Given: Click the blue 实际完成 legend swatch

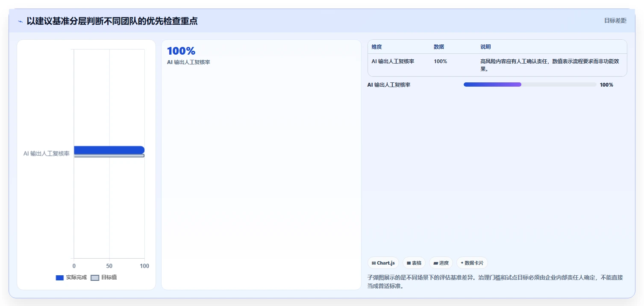Looking at the screenshot, I should click(59, 278).
